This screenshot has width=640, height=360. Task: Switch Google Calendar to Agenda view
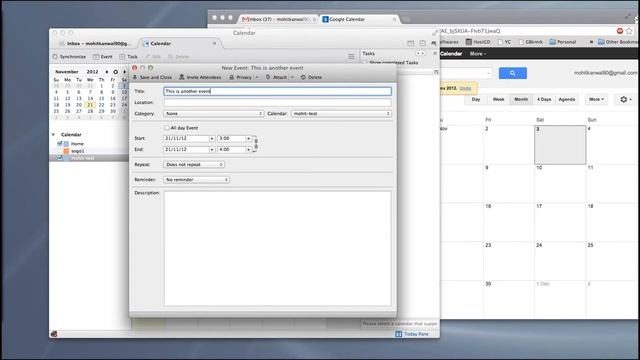tap(567, 99)
